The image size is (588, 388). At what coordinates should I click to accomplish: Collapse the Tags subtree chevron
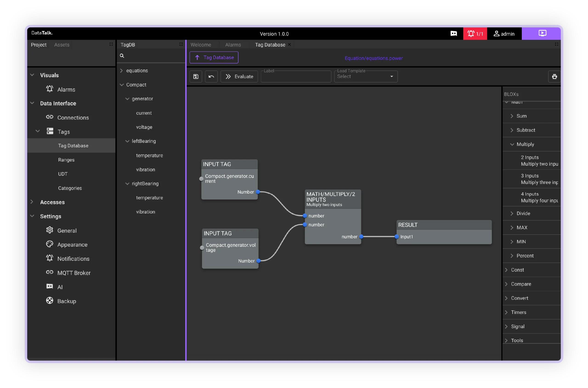tap(38, 131)
